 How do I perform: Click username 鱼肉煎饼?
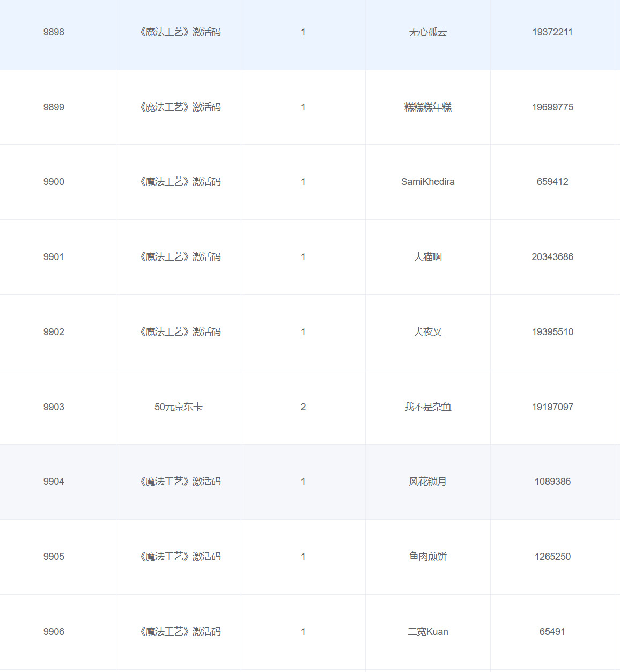point(427,557)
